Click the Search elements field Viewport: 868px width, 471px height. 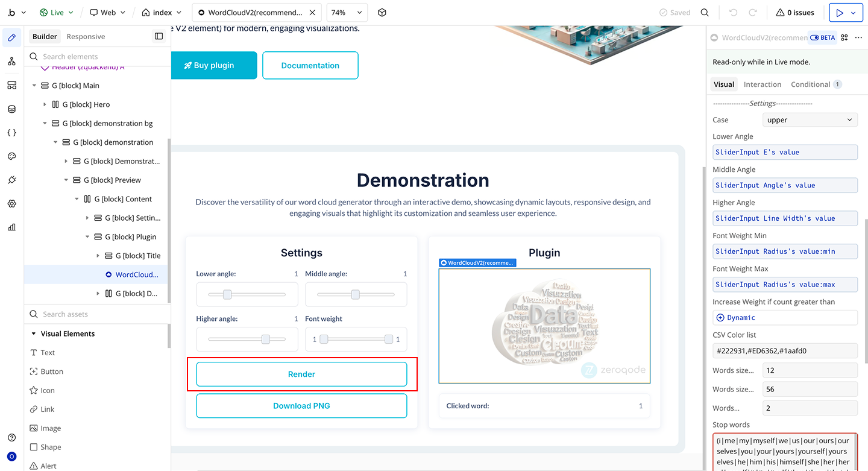click(x=97, y=57)
